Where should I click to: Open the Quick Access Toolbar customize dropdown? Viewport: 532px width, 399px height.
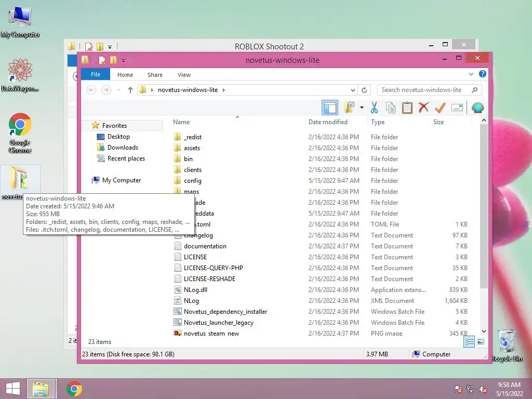click(x=123, y=61)
